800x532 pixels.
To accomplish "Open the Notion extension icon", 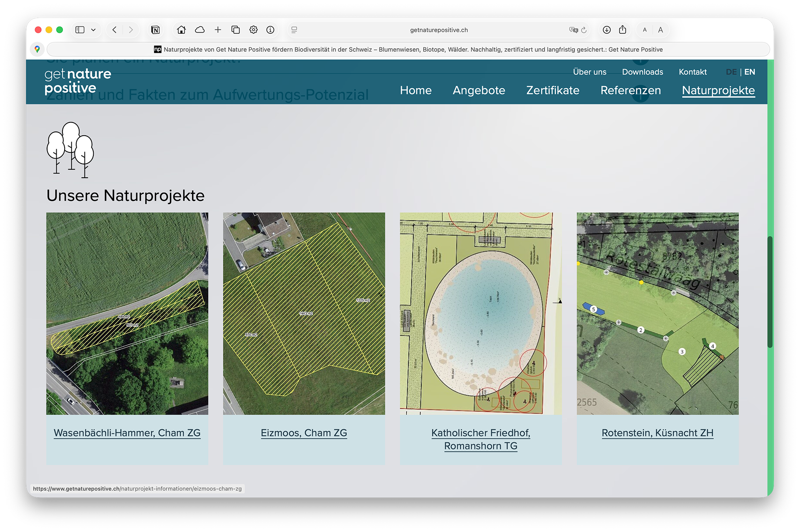I will coord(155,30).
